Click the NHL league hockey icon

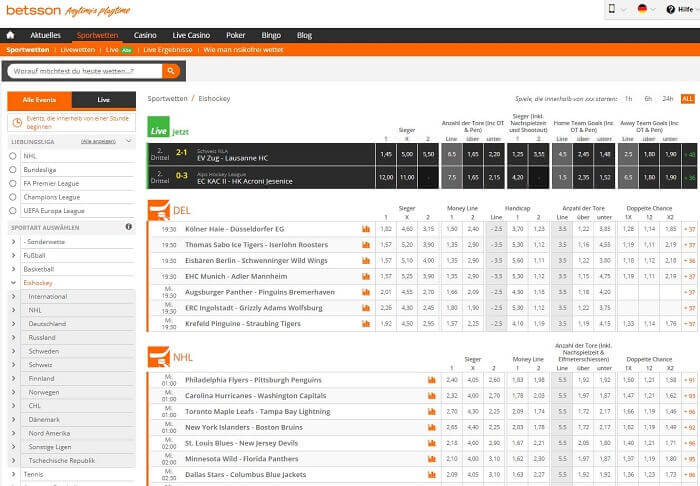(x=159, y=357)
